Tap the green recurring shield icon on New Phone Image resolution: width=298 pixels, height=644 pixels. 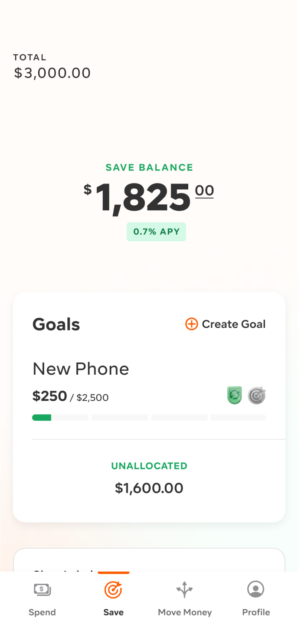(235, 396)
